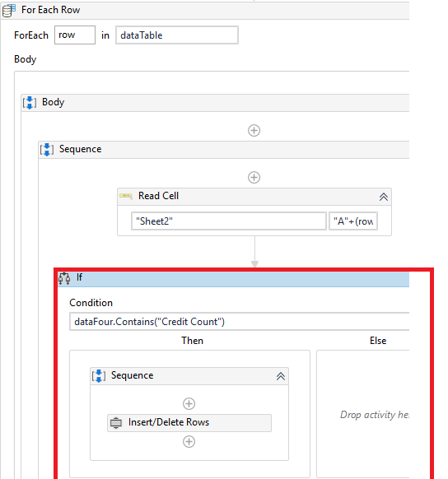Add activity via plus icon above outer Sequence

[x=254, y=130]
